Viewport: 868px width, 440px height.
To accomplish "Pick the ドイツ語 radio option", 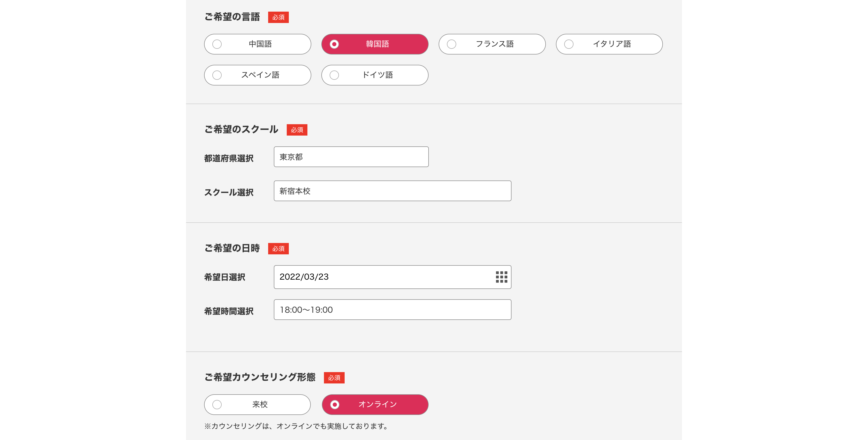I will [375, 75].
